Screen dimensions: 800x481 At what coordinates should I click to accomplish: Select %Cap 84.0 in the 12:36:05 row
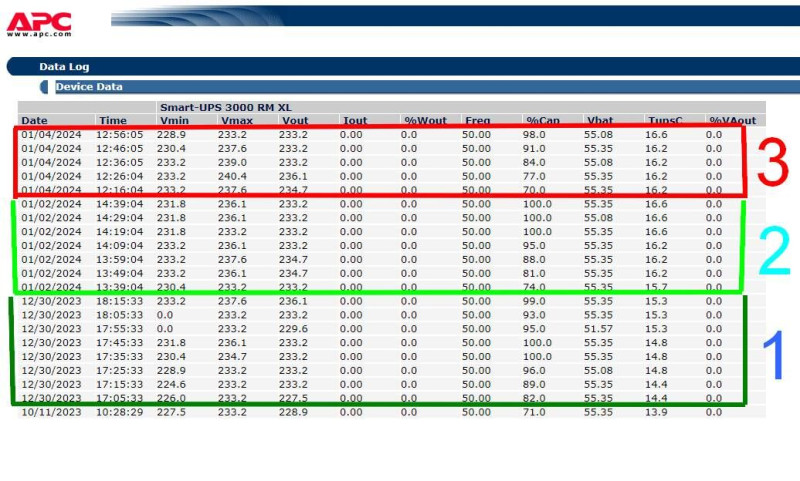(534, 162)
